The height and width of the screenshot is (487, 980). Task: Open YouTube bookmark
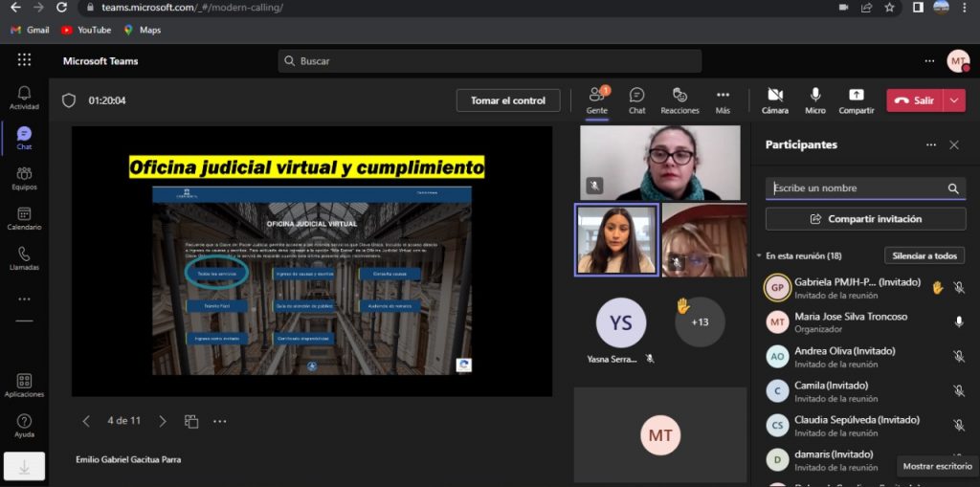click(x=86, y=30)
